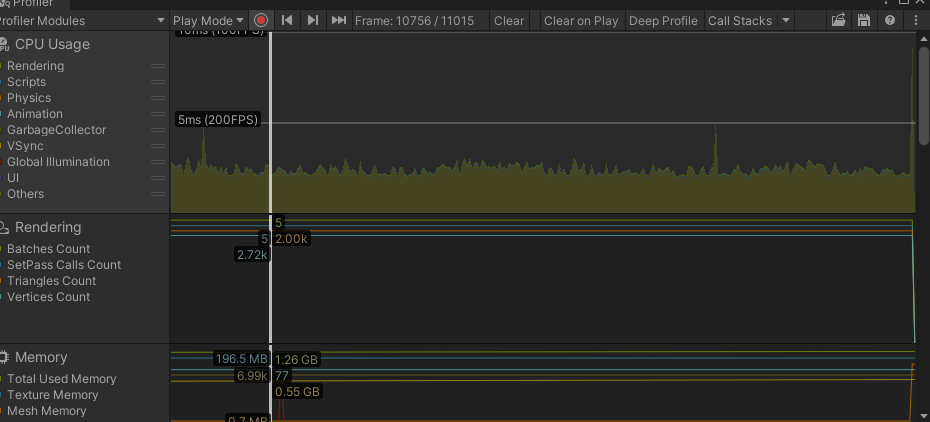Screen dimensions: 930x422
Task: Open the Profiler kebab options menu
Action: tap(916, 20)
